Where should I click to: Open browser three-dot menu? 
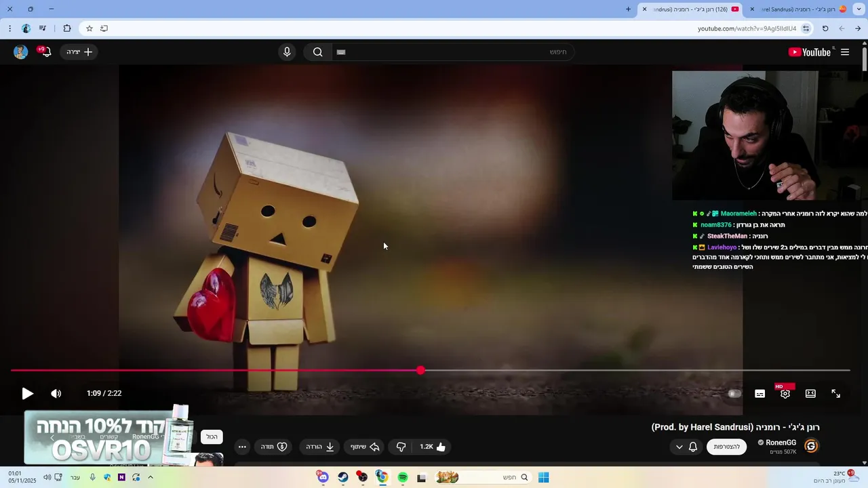pos(9,28)
